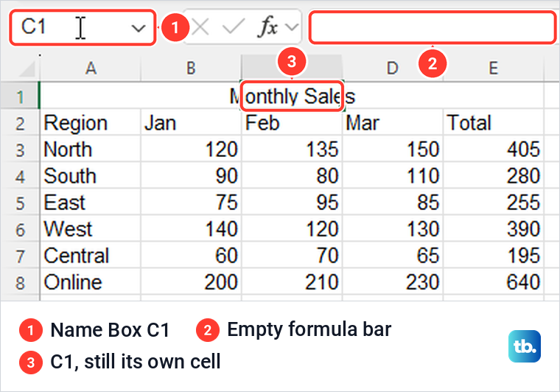Click the Feb header cell

click(x=292, y=122)
